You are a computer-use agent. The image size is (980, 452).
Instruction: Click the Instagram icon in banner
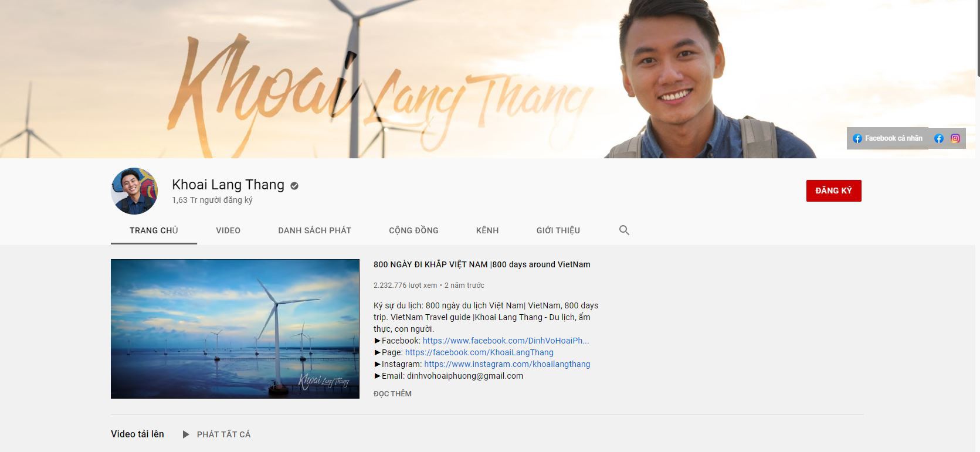[955, 138]
